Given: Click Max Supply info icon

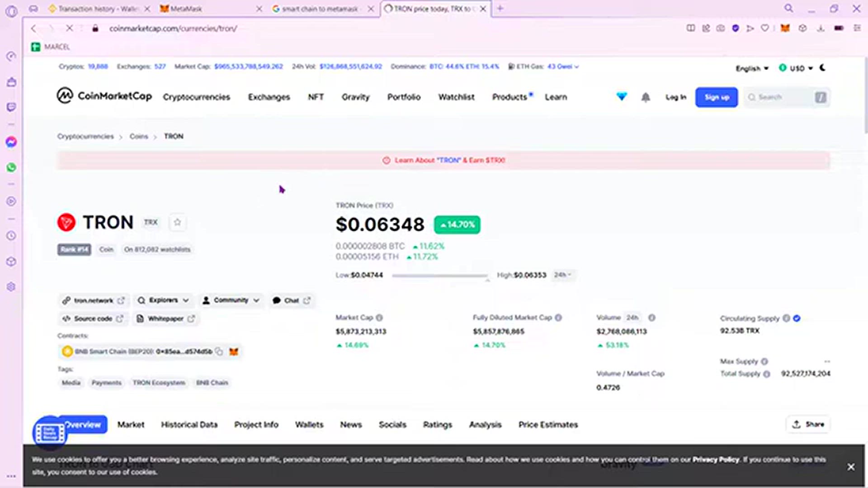Looking at the screenshot, I should (x=764, y=361).
